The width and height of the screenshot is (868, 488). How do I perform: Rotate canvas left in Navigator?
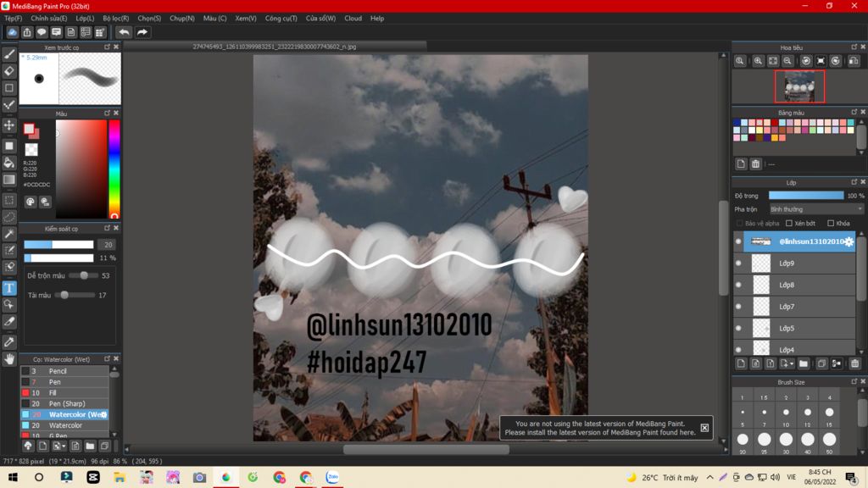click(x=806, y=61)
